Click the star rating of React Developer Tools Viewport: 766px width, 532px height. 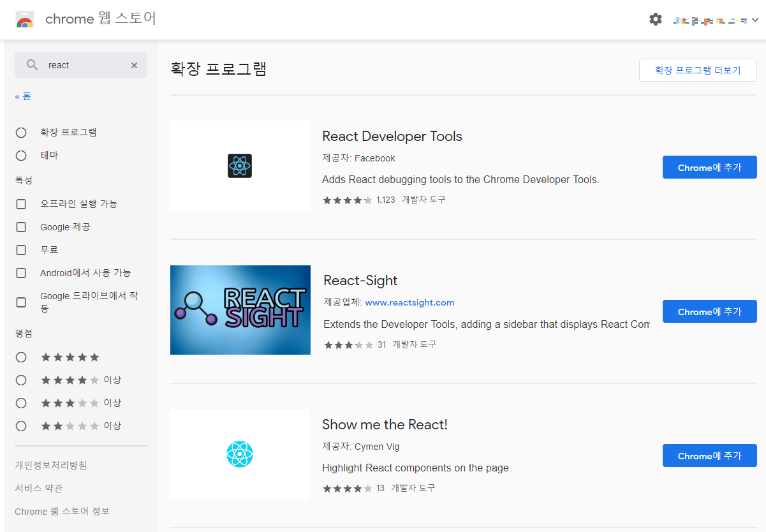[347, 200]
